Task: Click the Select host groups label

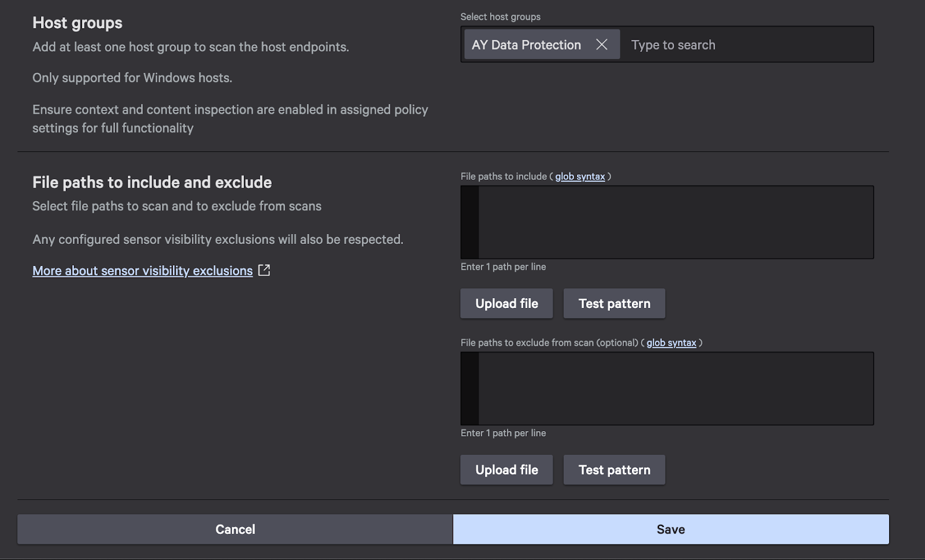Action: tap(500, 17)
